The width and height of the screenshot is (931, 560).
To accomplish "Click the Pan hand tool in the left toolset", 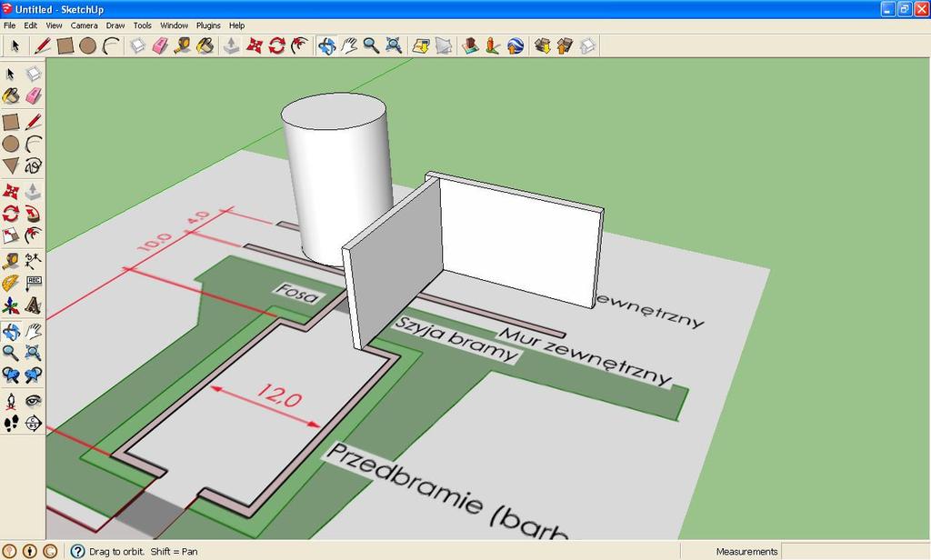I will [x=34, y=331].
